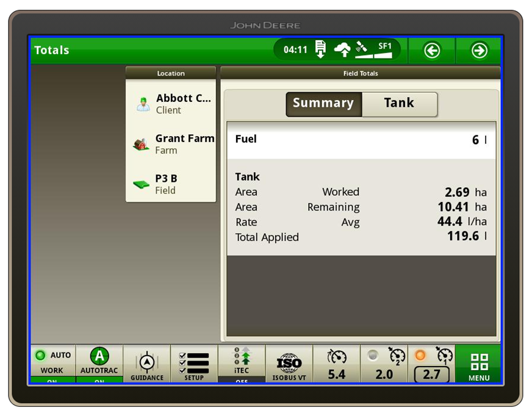Image resolution: width=532 pixels, height=413 pixels.
Task: Open Abbott C... Client entry
Action: [x=171, y=104]
